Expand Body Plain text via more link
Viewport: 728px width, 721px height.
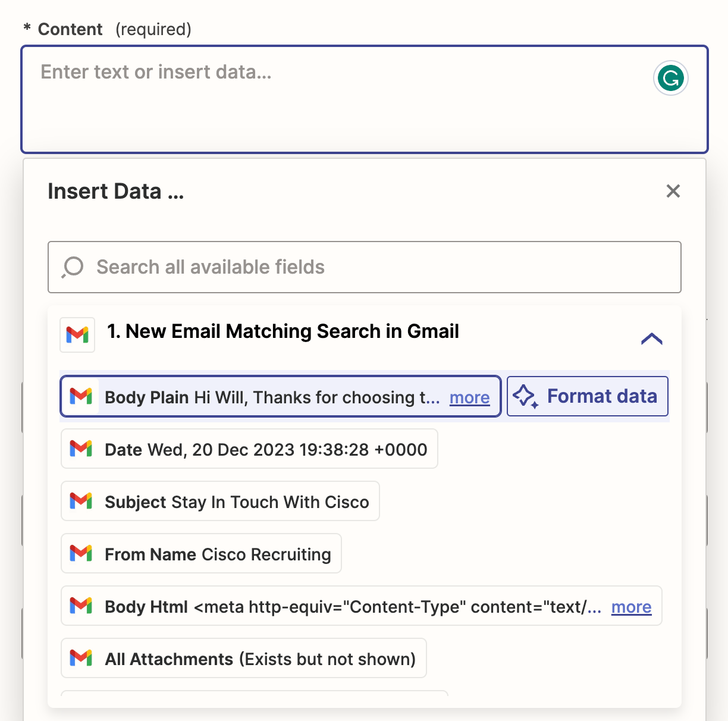point(469,397)
